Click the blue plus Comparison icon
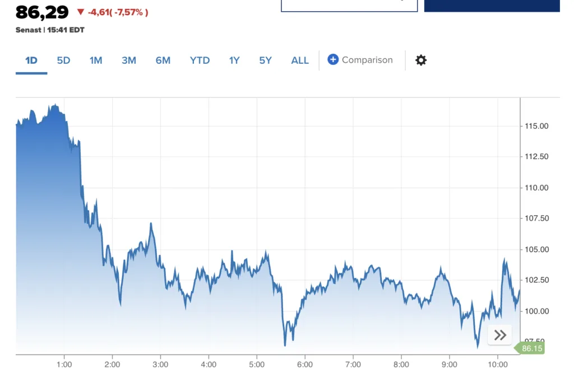 coord(333,59)
